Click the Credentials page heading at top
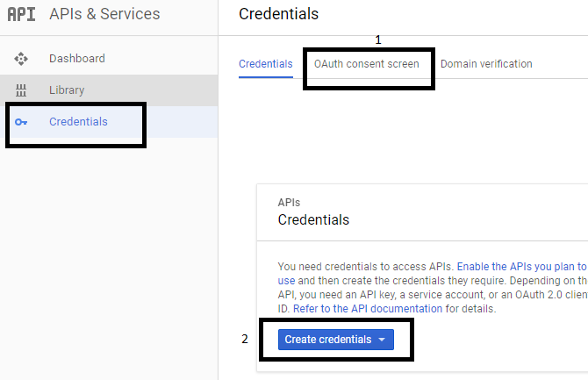The height and width of the screenshot is (380, 588). 278,14
